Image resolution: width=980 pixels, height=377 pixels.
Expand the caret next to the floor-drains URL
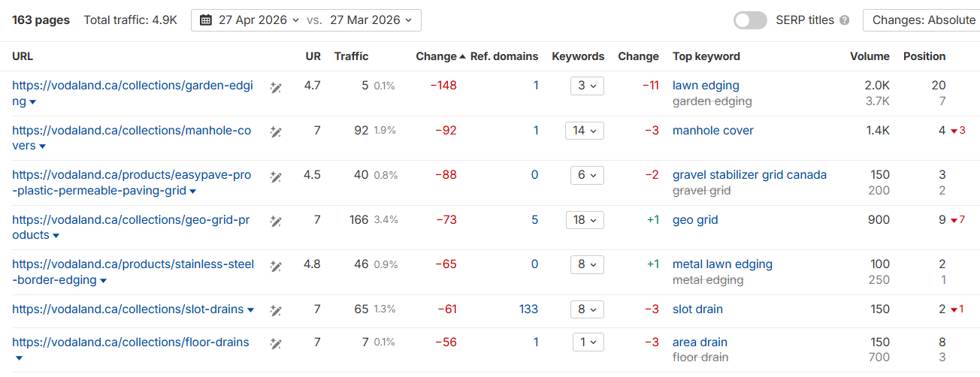(x=19, y=358)
